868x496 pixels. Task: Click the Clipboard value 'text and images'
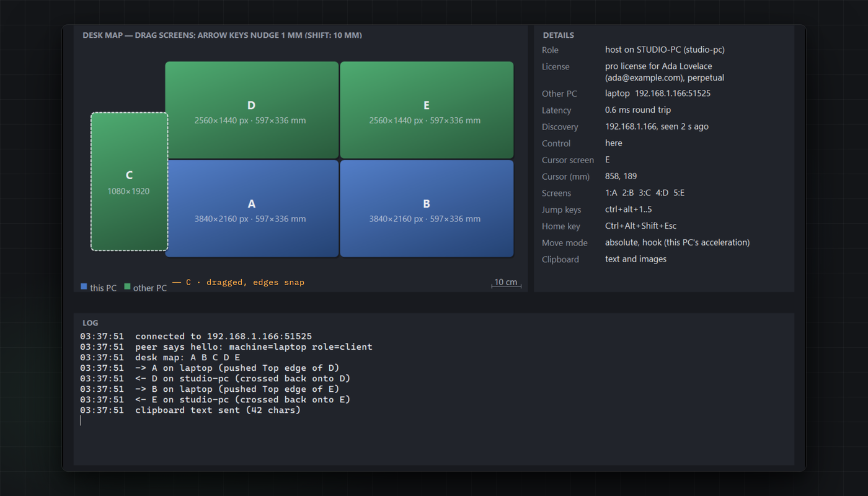pyautogui.click(x=636, y=259)
